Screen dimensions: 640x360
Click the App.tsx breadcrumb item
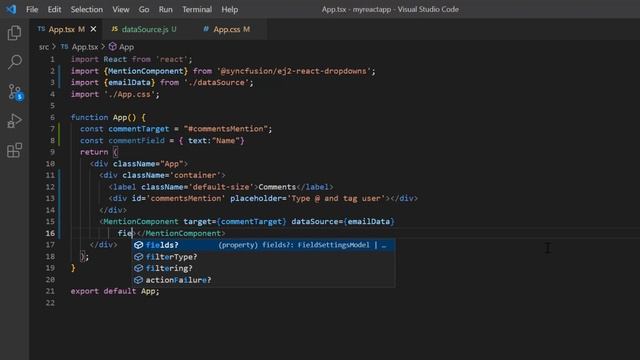[84, 47]
